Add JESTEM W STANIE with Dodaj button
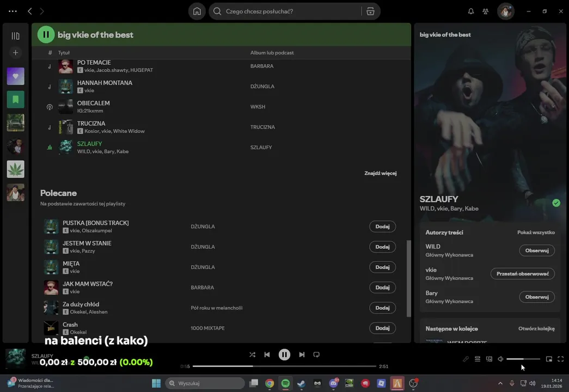Screen dimensions: 569x392 click(382, 247)
